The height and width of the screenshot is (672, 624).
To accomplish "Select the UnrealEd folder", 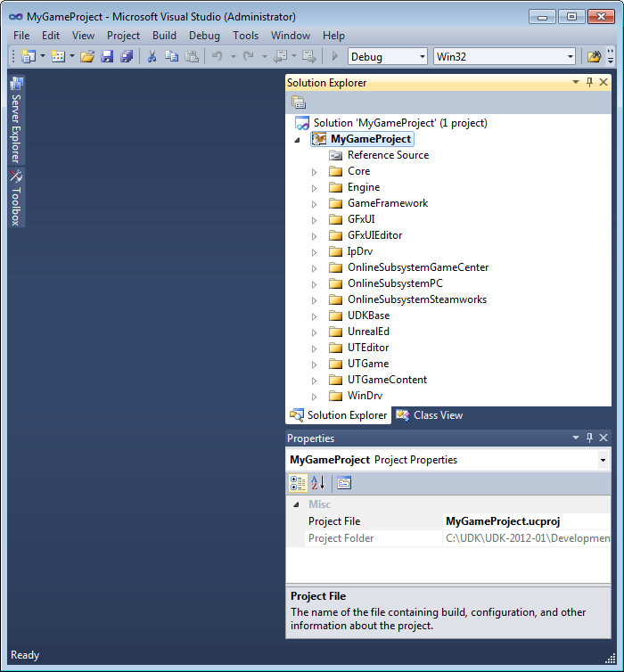I will (368, 332).
